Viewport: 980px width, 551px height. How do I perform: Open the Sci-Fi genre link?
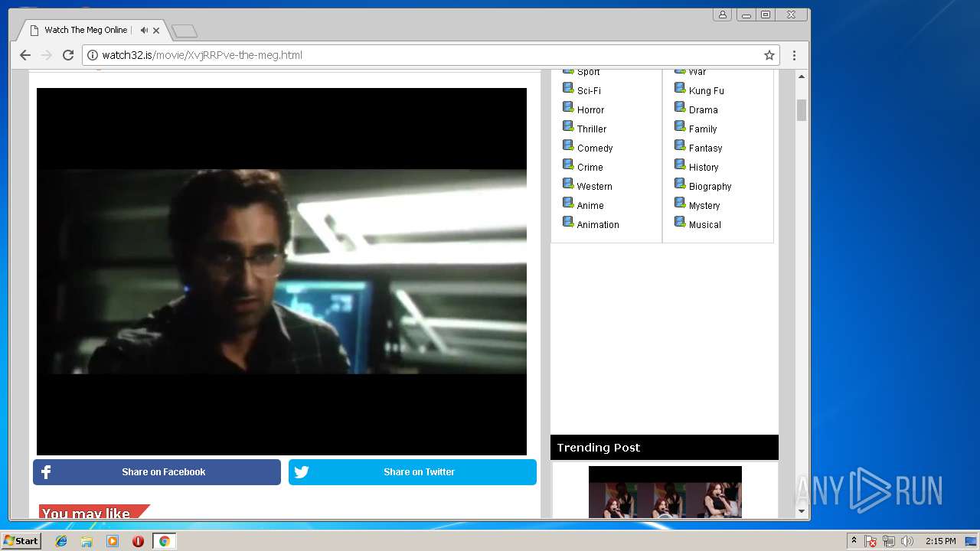point(589,91)
